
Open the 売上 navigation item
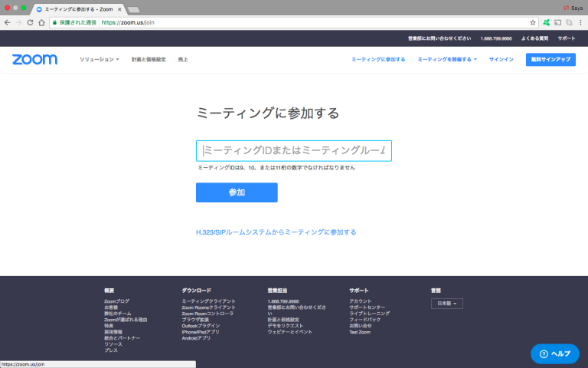[183, 59]
